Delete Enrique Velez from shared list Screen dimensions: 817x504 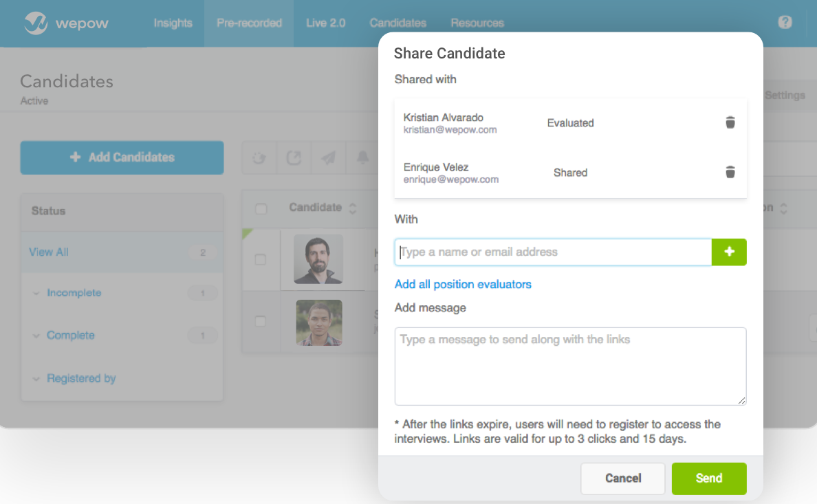(x=730, y=172)
